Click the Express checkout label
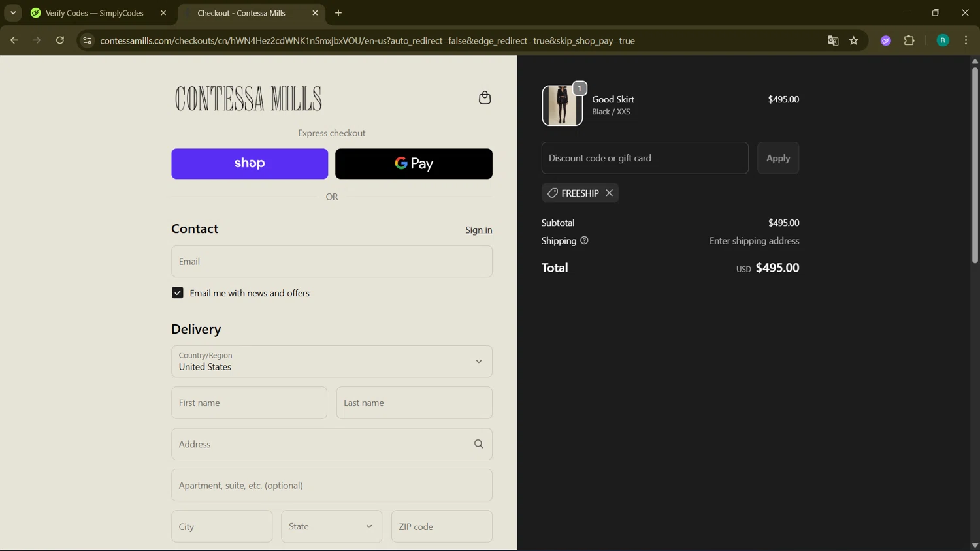The height and width of the screenshot is (551, 980). coord(332,133)
